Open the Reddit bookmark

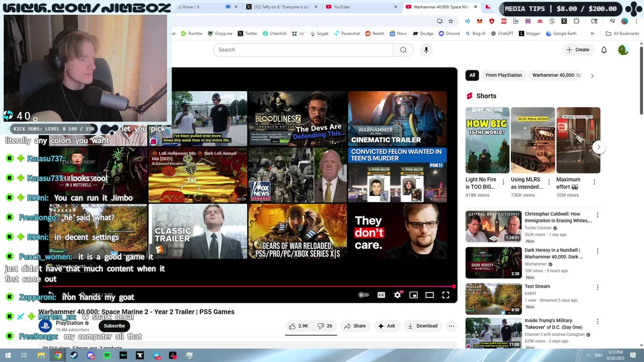(x=375, y=34)
